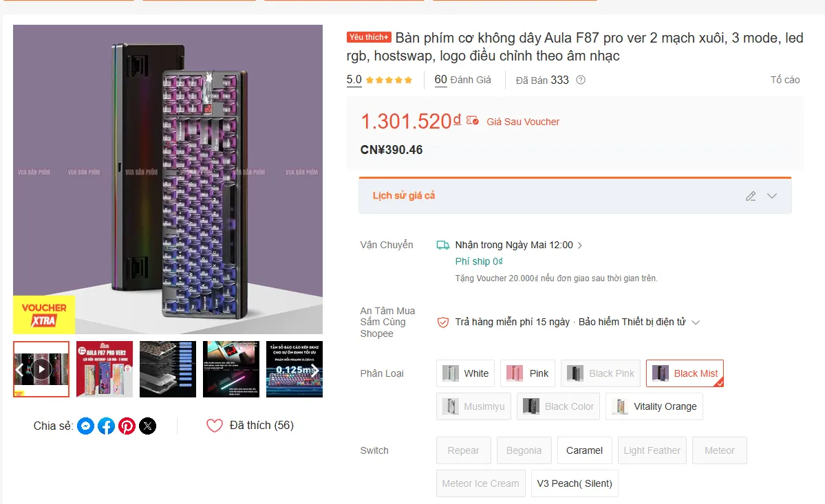The width and height of the screenshot is (825, 504).
Task: Share product via the Messenger icon
Action: (85, 426)
